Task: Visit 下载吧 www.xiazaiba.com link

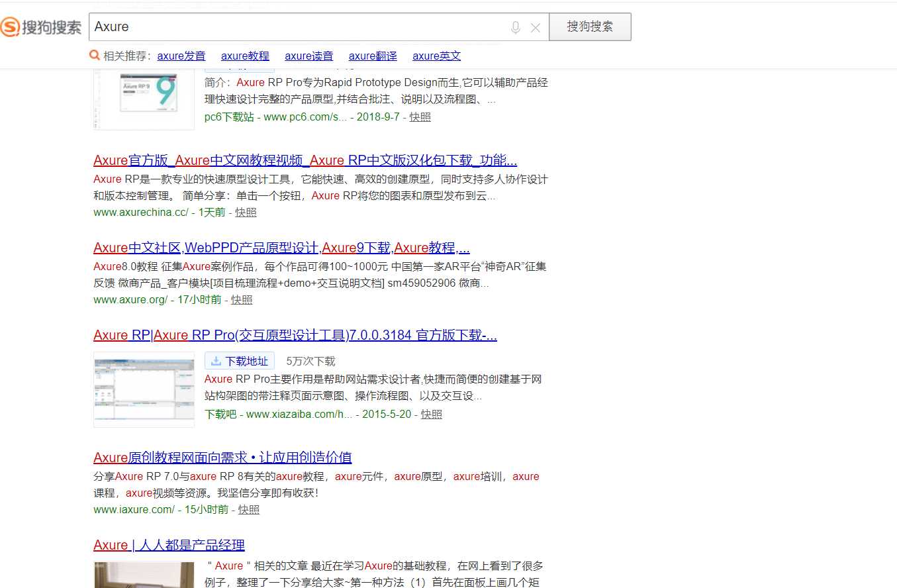Action: tap(279, 414)
